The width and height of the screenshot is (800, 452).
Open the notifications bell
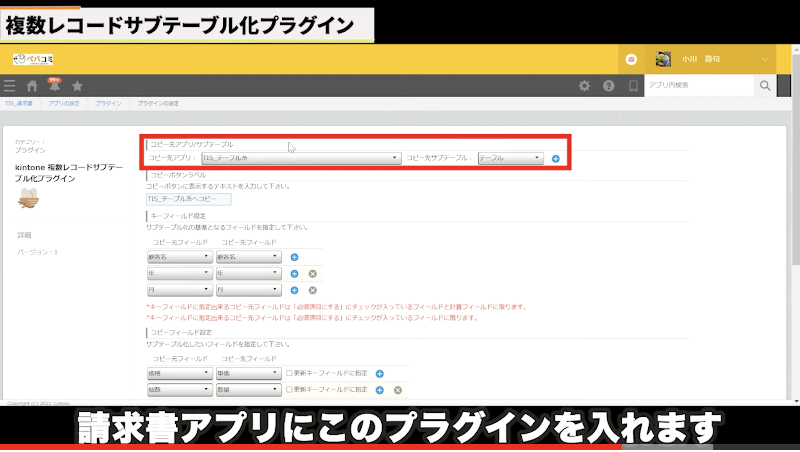click(x=54, y=86)
